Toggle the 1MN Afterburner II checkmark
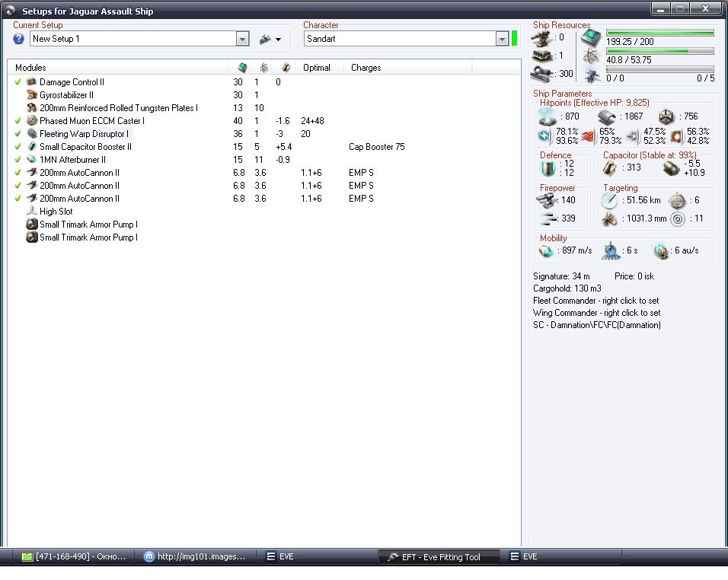 [18, 160]
